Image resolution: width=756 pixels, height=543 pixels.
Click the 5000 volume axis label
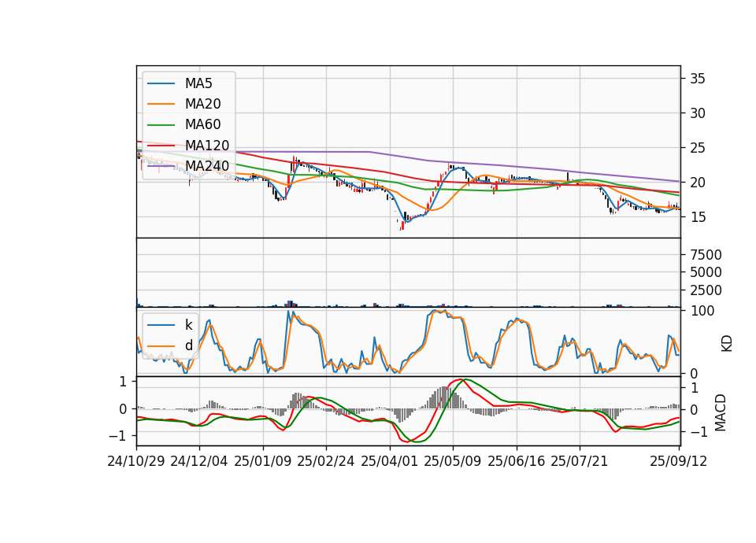click(x=706, y=273)
